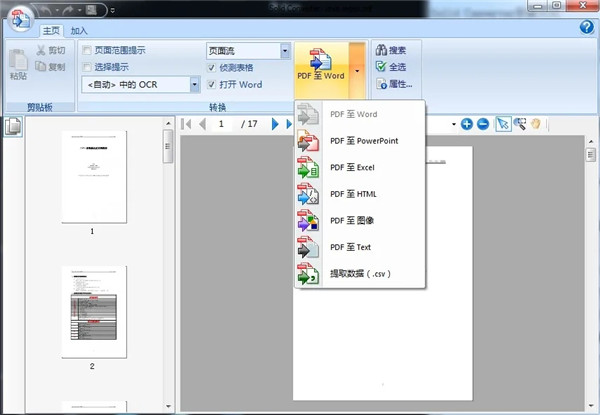Activate the arrow selection cursor tool
The height and width of the screenshot is (415, 600).
(503, 124)
